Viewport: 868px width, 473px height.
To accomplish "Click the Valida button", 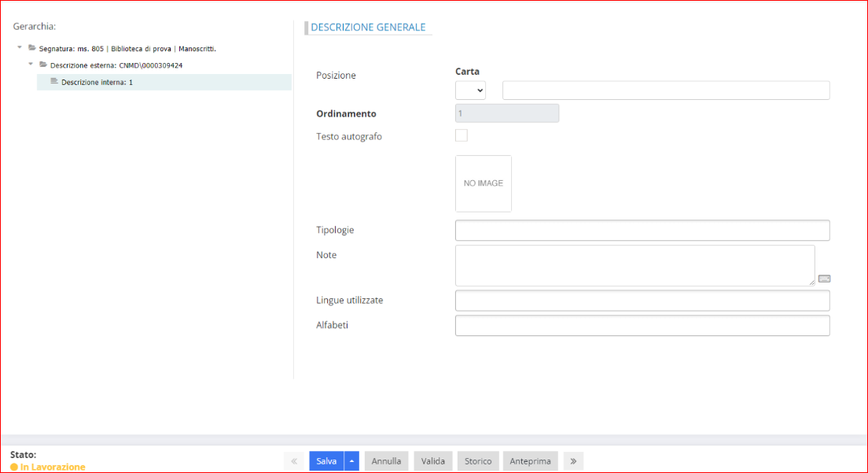I will click(432, 461).
